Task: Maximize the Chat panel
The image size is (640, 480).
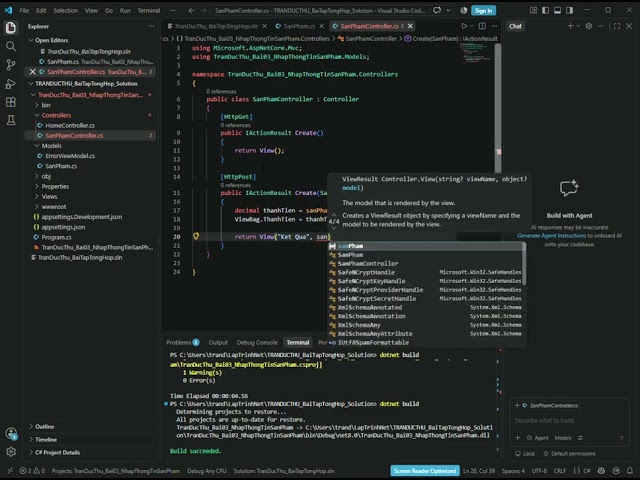Action: (617, 26)
